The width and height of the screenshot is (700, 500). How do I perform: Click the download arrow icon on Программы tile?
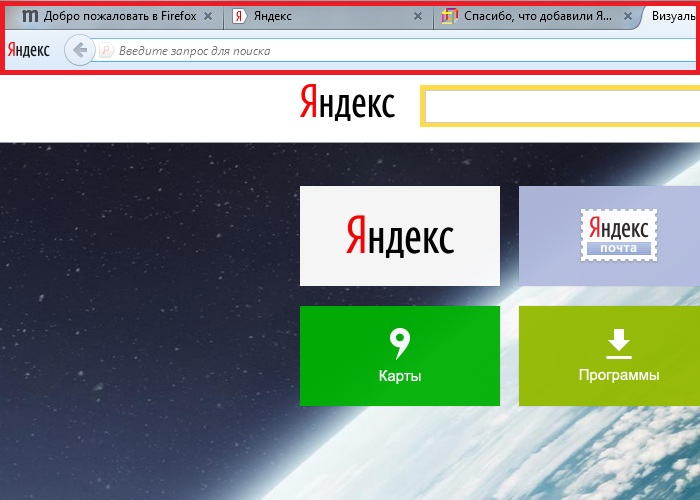619,344
